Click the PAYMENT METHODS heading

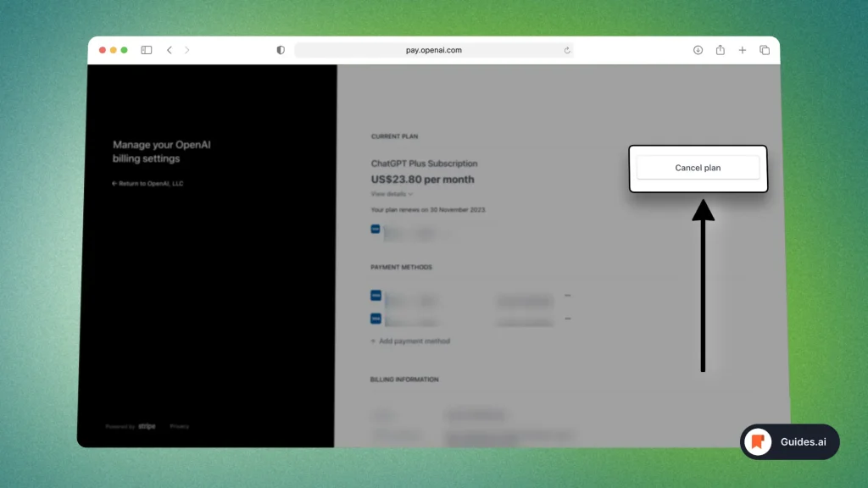pyautogui.click(x=401, y=267)
